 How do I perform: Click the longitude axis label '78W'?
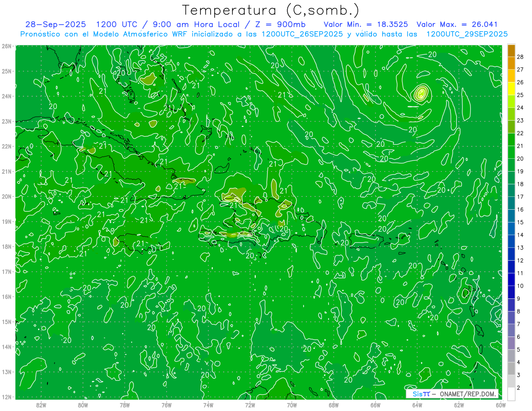tap(125, 405)
